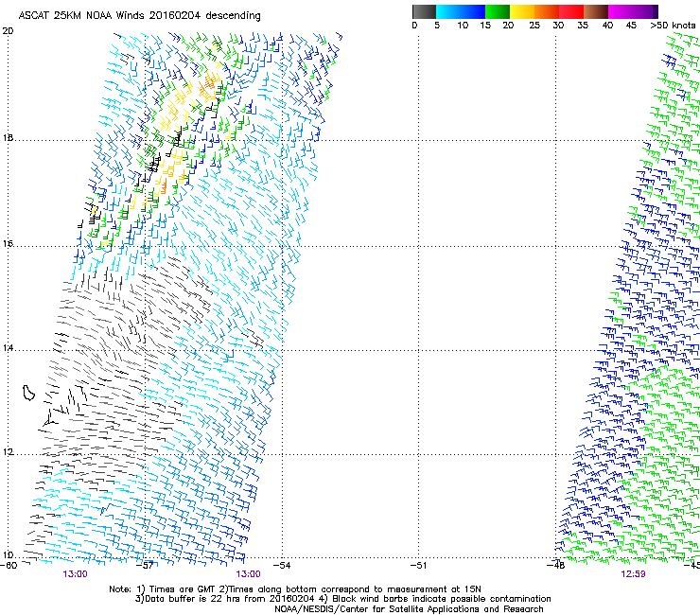Click the '45' legend scale label

[631, 26]
